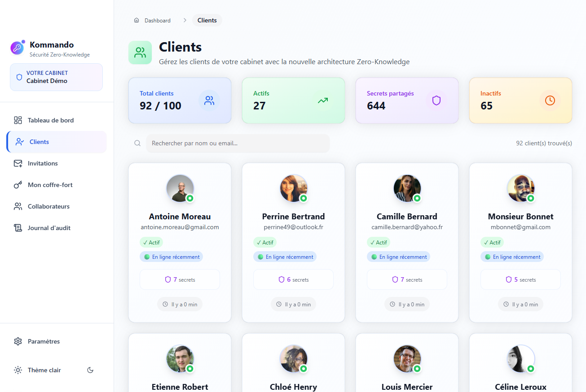Click the shield icon in Votre Cabinet box

point(19,77)
